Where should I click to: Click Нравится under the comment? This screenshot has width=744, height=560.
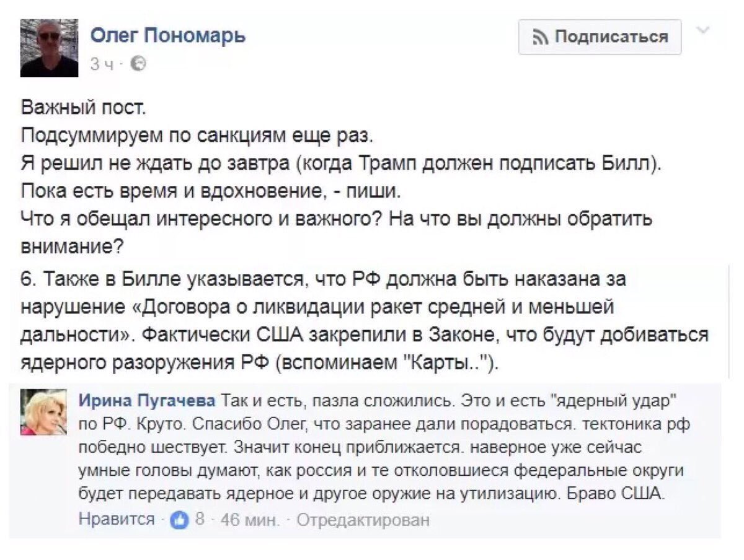117,519
